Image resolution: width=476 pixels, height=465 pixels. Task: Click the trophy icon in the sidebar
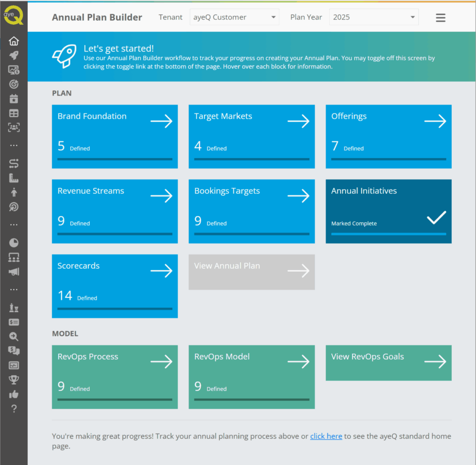pos(14,380)
